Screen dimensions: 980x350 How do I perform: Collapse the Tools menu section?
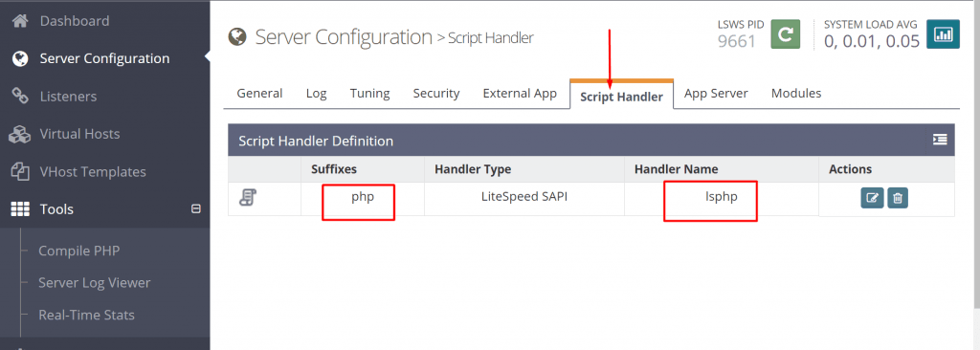coord(195,208)
